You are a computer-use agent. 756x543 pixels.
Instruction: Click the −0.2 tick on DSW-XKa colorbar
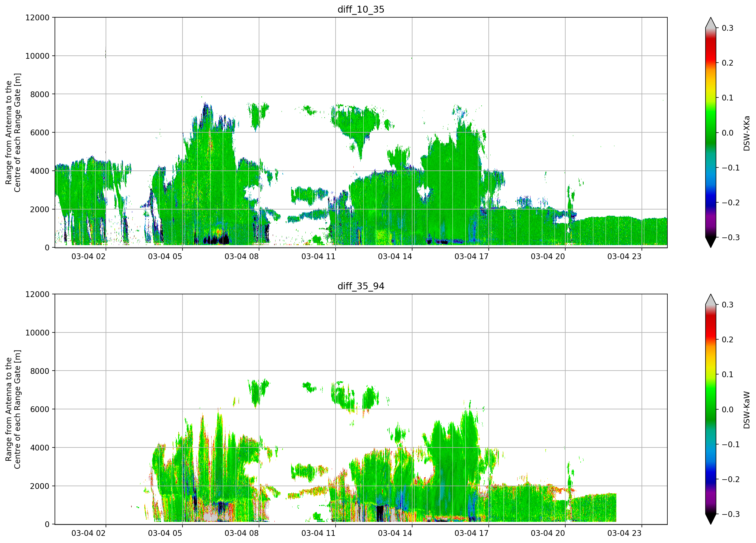click(x=731, y=203)
